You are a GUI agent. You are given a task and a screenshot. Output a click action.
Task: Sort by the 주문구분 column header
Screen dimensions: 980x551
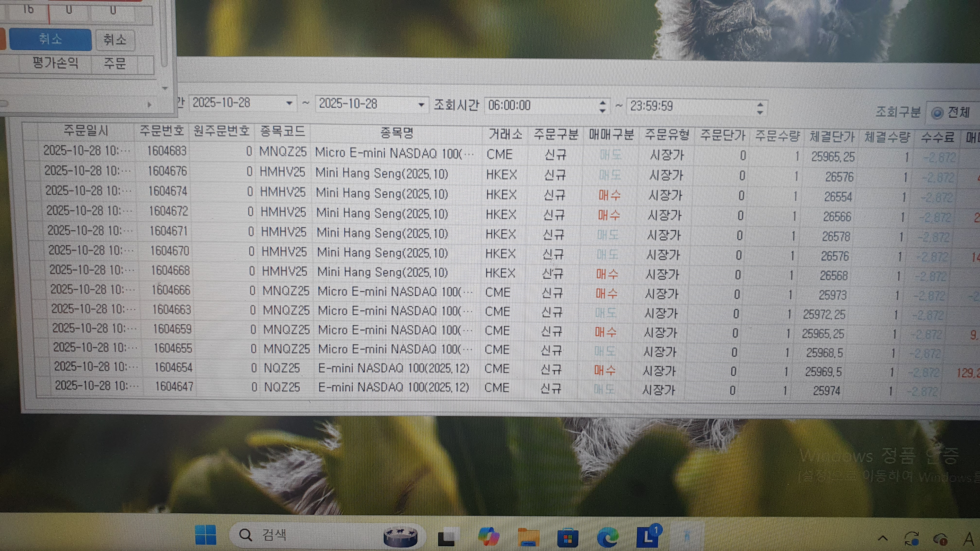point(556,134)
